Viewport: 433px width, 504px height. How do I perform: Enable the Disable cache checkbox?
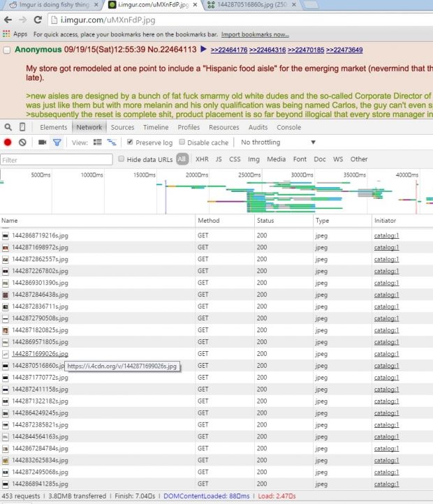(x=182, y=142)
